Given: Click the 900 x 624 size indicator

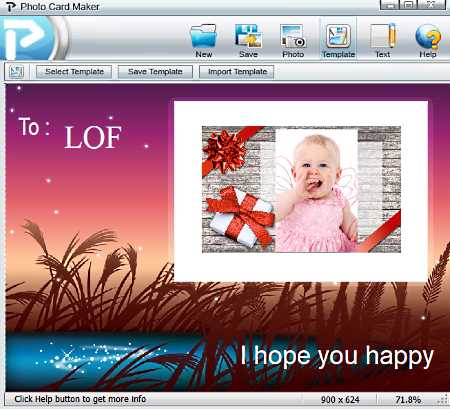Looking at the screenshot, I should coord(340,399).
